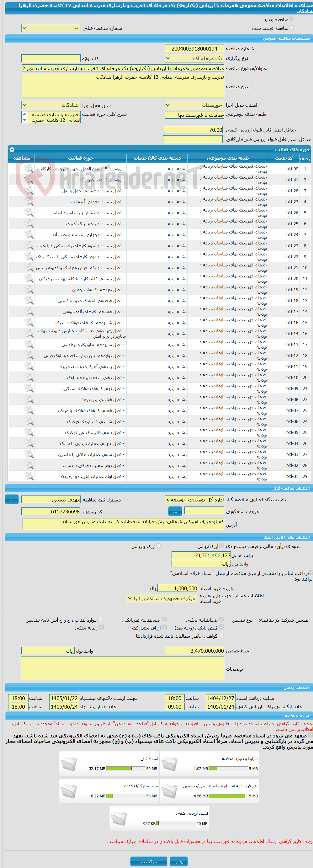Click the برآورد مالی field

pyautogui.click(x=201, y=555)
